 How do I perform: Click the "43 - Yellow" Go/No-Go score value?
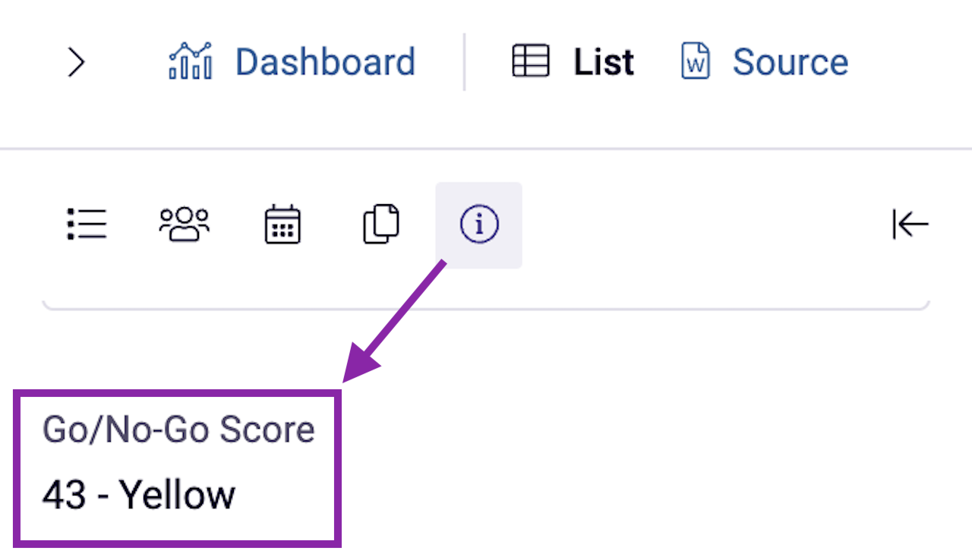[x=140, y=494]
